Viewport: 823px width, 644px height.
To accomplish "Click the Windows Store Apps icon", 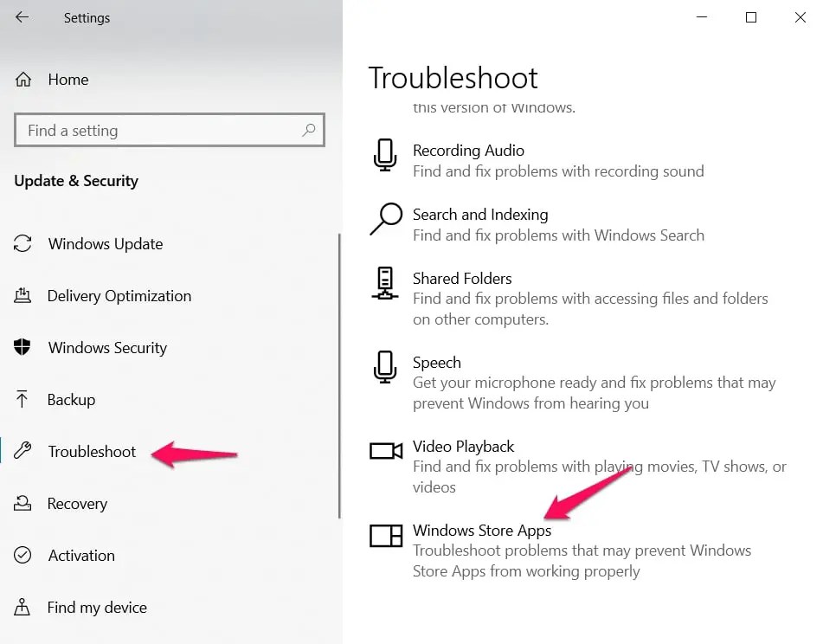I will click(386, 536).
